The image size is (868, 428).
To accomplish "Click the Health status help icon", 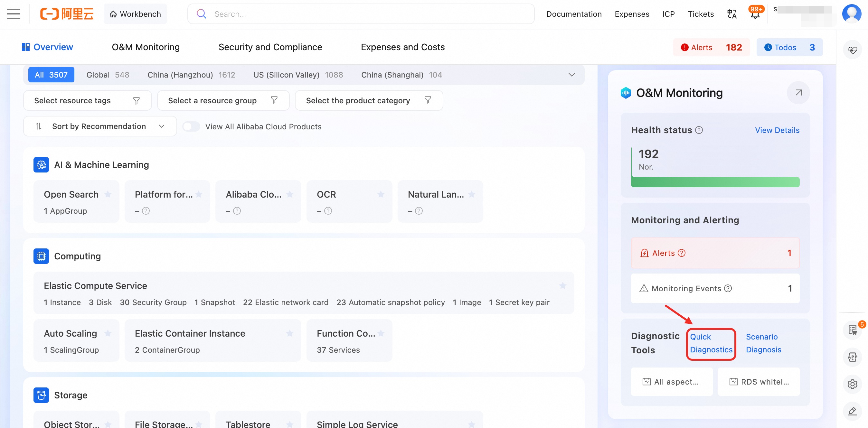I will (699, 130).
